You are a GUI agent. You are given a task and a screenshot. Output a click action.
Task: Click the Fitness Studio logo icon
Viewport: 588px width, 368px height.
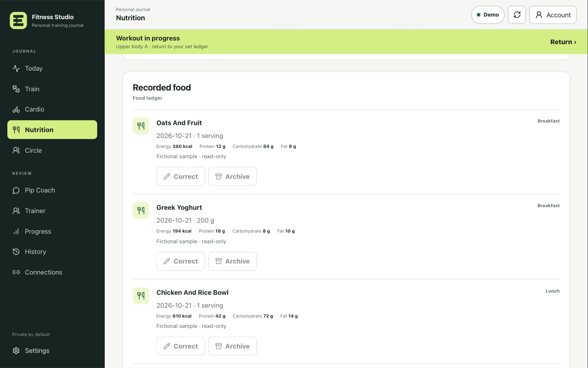tap(18, 21)
